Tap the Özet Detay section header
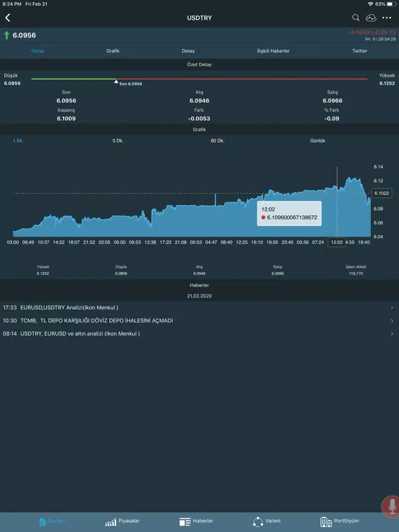This screenshot has height=532, width=399. pos(199,64)
